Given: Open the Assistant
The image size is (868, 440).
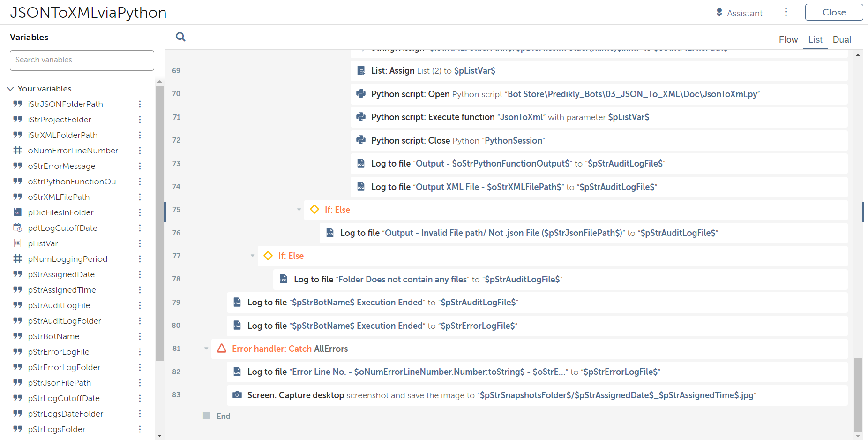Looking at the screenshot, I should (739, 13).
